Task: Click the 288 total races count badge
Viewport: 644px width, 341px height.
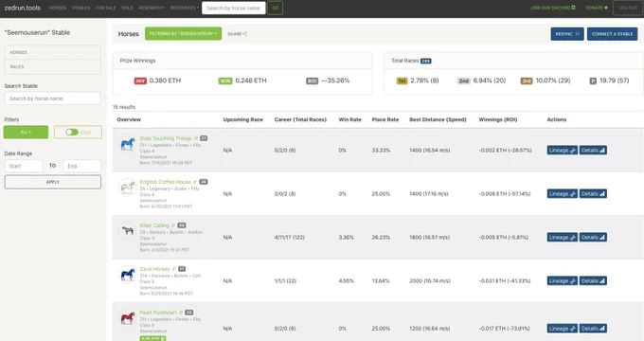Action: point(425,61)
